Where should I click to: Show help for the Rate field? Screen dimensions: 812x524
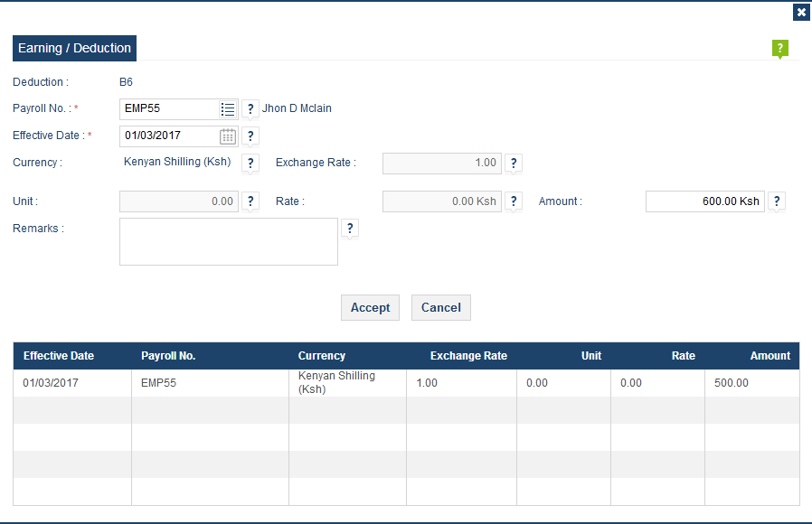pos(514,201)
